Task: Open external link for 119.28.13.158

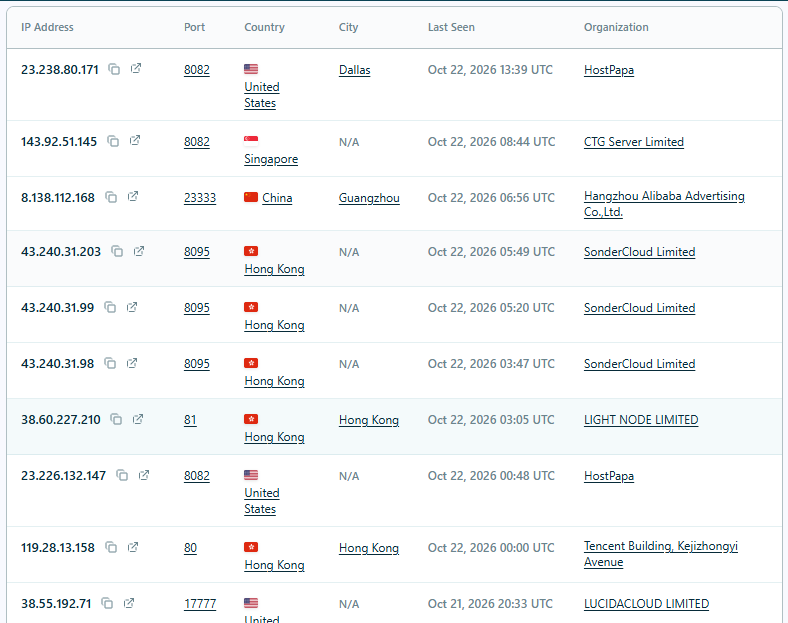Action: pos(133,547)
